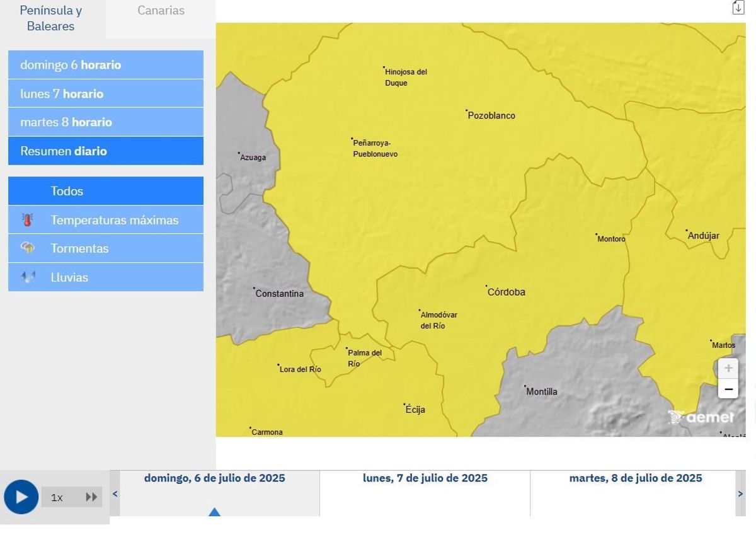Image resolution: width=756 pixels, height=537 pixels.
Task: Click Montoro label on the map
Action: [x=611, y=240]
